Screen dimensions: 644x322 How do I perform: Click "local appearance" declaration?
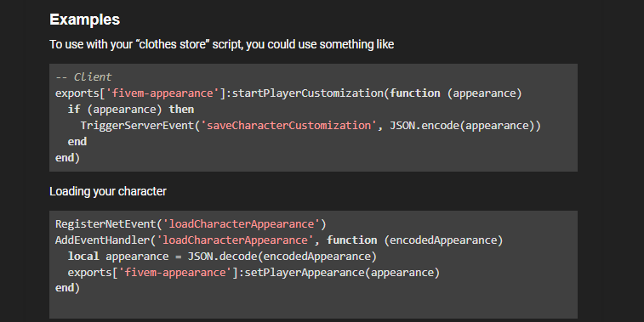click(x=118, y=257)
